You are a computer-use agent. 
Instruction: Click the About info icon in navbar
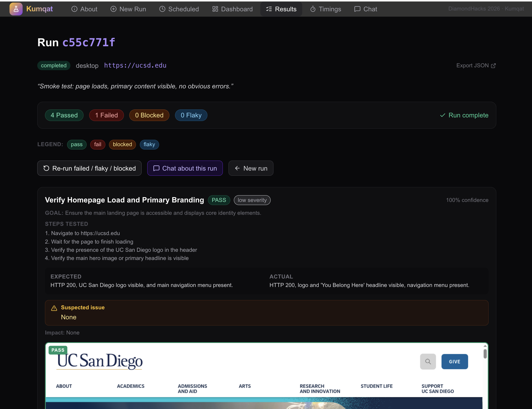(x=74, y=9)
